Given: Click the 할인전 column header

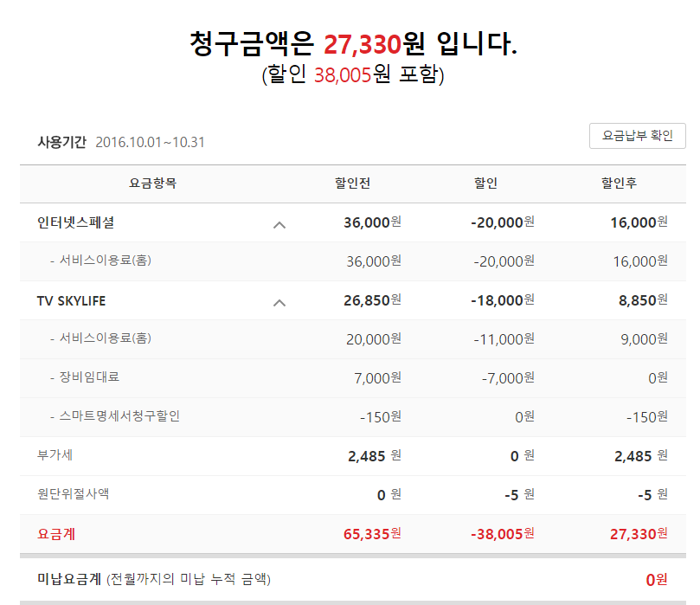Looking at the screenshot, I should click(x=353, y=183).
